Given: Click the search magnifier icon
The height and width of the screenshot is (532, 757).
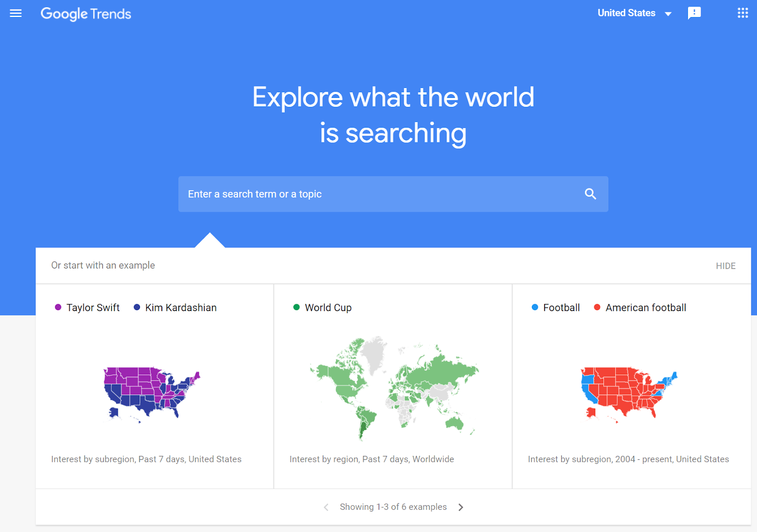Looking at the screenshot, I should (x=590, y=194).
